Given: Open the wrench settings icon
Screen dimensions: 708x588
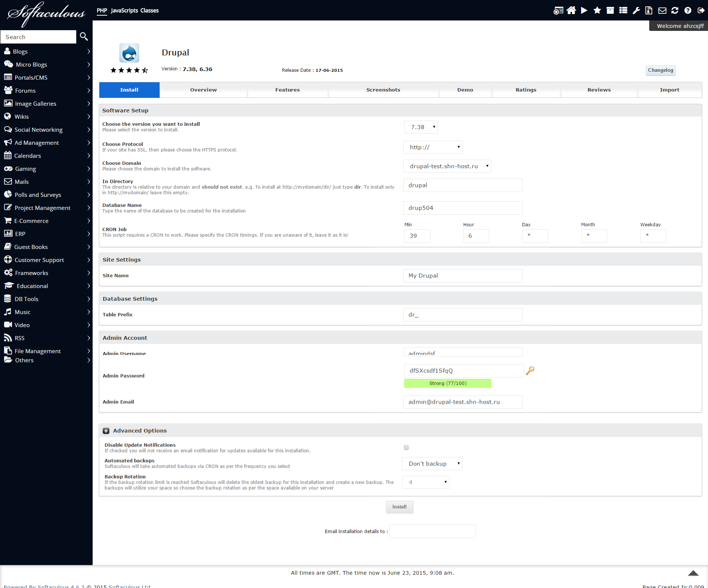Looking at the screenshot, I should point(636,10).
